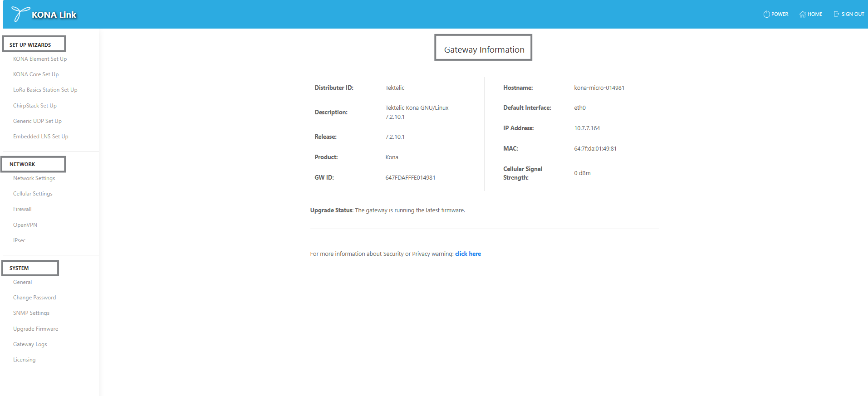Screen dimensions: 868x396
Task: Click the Sign Out icon
Action: click(836, 14)
